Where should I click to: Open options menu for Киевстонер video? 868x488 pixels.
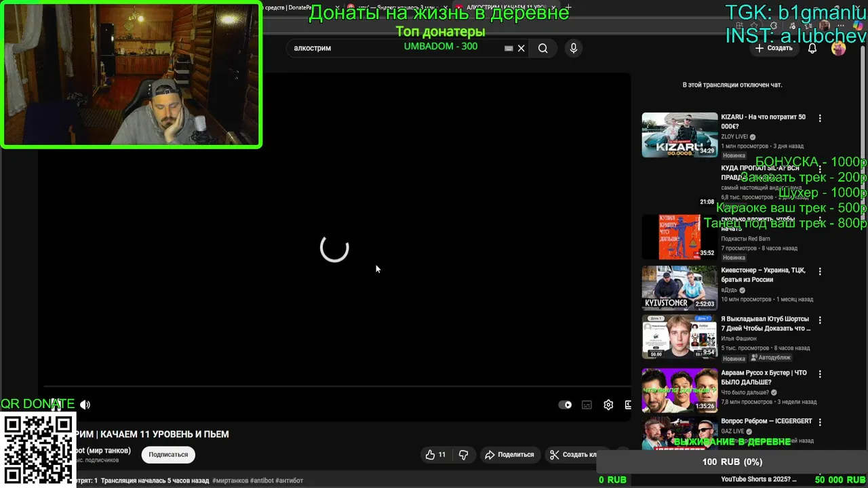point(820,271)
